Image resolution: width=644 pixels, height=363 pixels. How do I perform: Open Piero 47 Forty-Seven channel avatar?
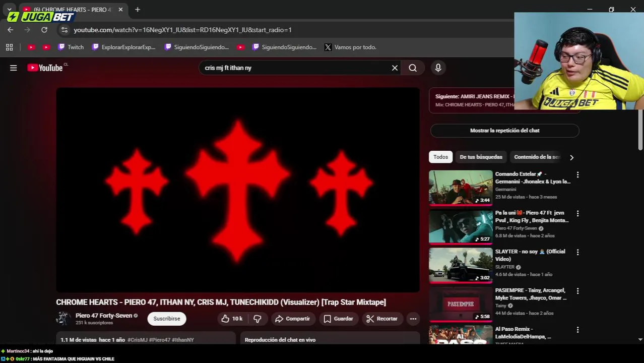click(x=63, y=319)
